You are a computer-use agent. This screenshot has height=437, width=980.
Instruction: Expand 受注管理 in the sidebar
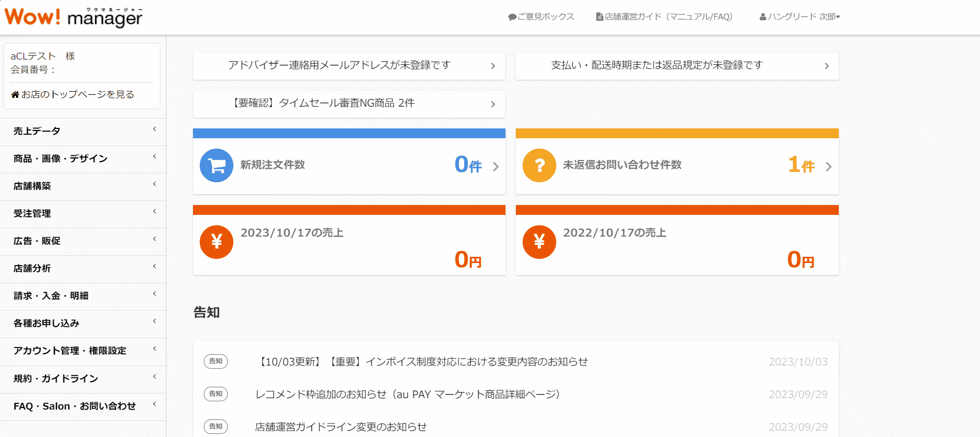tap(83, 214)
